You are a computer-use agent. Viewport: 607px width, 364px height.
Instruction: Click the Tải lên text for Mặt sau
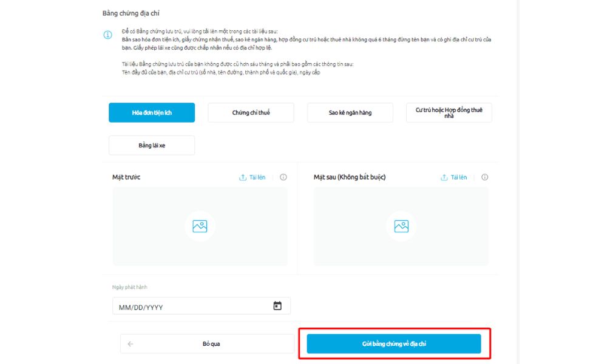(x=459, y=178)
